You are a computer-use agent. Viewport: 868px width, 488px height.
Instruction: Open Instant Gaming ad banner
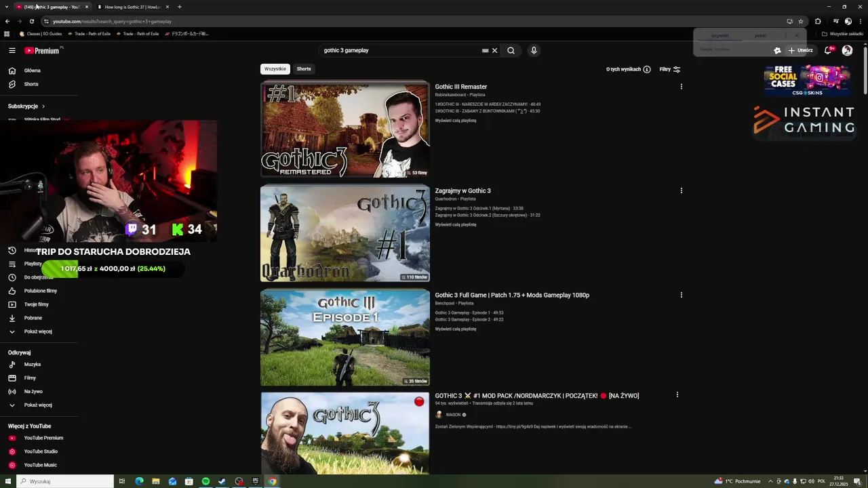tap(805, 120)
